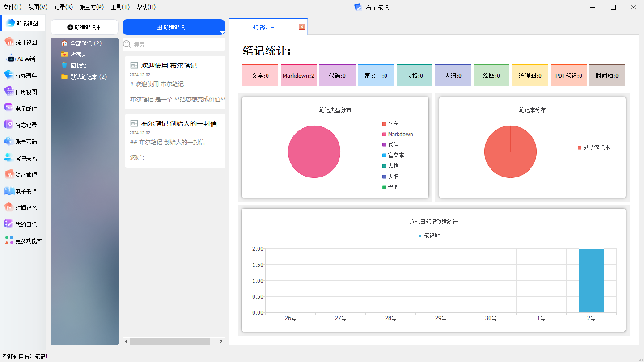Open the AI 会话 robot icon
This screenshot has height=362, width=644.
pos(10,59)
